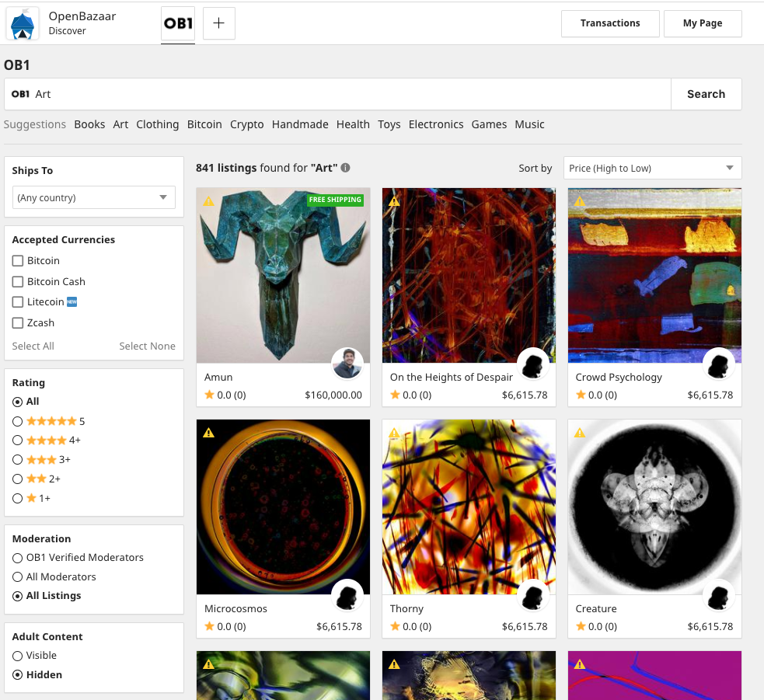
Task: Click warning icon on Crowd Psychology listing
Action: click(x=580, y=200)
